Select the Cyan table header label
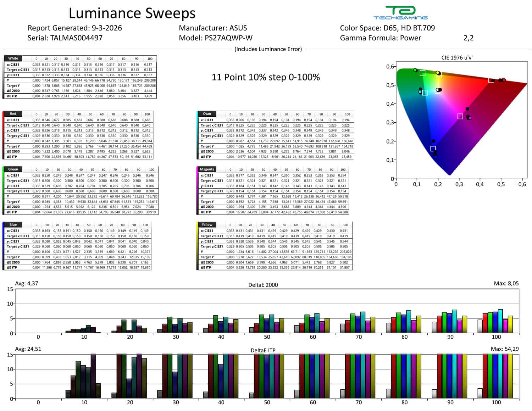 [207, 114]
